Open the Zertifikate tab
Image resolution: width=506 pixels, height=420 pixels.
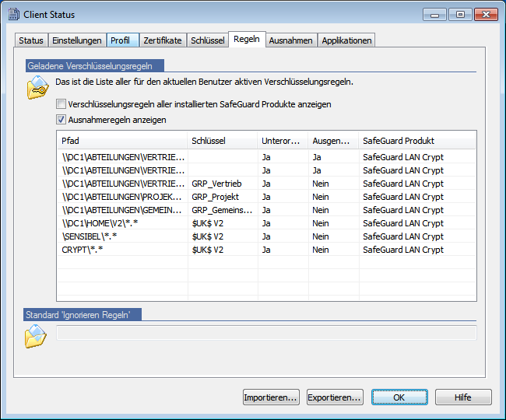point(163,40)
